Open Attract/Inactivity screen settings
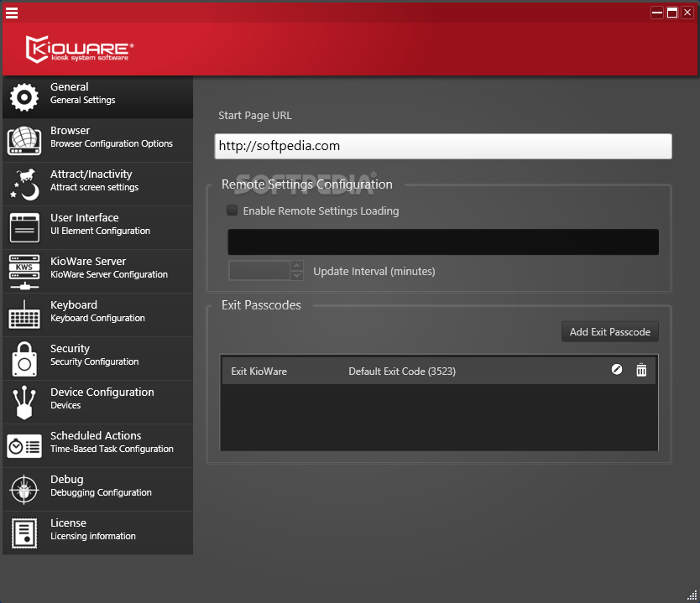Screen dimensions: 700x603 pos(97,185)
